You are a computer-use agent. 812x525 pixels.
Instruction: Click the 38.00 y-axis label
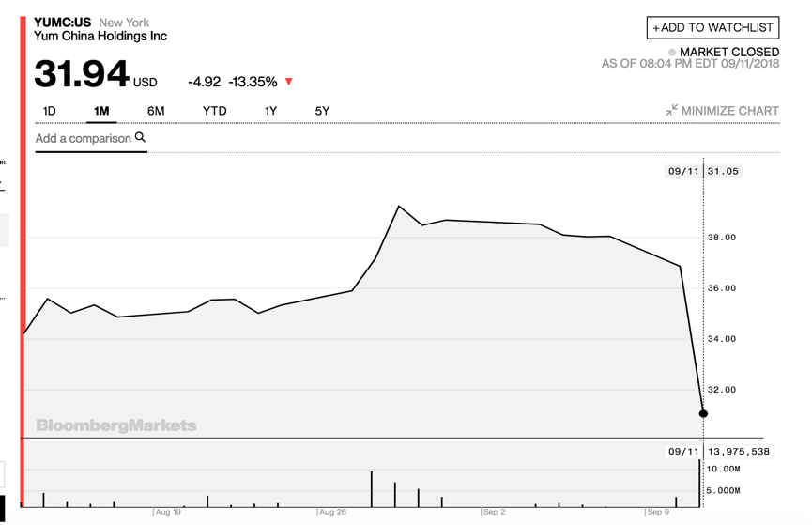721,238
